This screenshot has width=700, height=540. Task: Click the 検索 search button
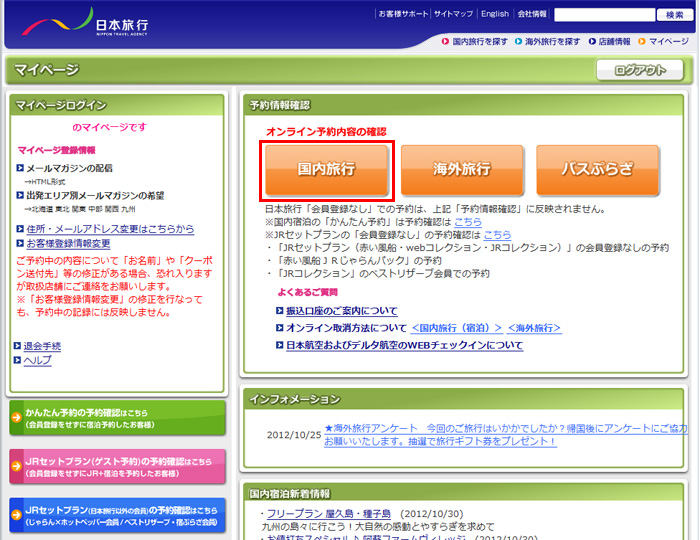point(674,15)
